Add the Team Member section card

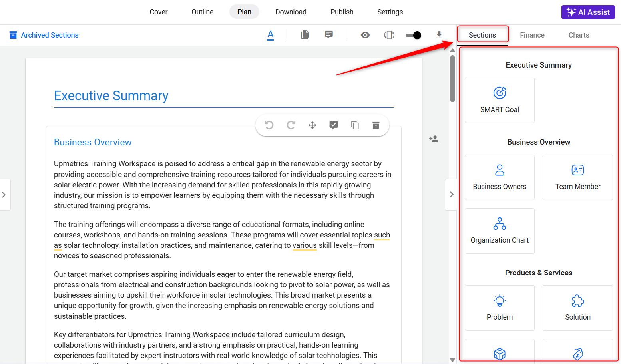point(578,177)
